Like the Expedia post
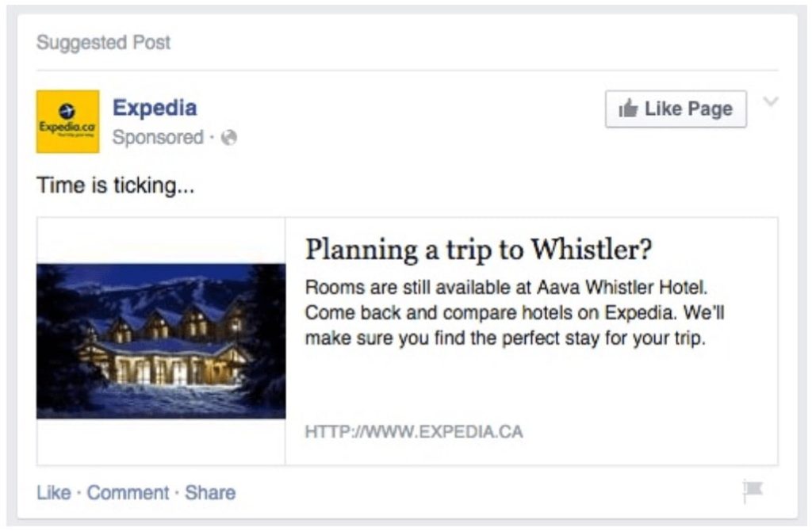The height and width of the screenshot is (531, 812). point(53,493)
